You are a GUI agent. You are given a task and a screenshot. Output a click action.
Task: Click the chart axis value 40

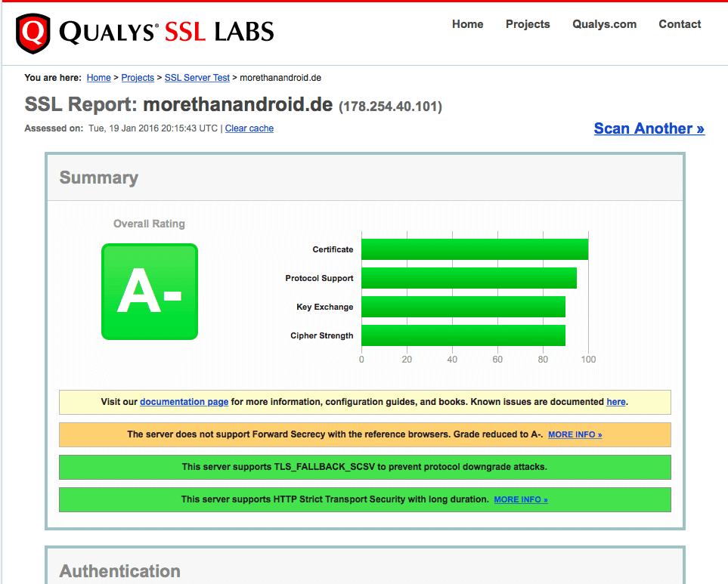pos(452,360)
